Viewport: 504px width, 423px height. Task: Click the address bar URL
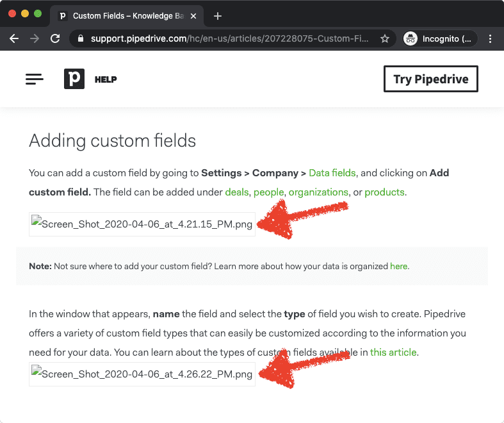(x=229, y=39)
